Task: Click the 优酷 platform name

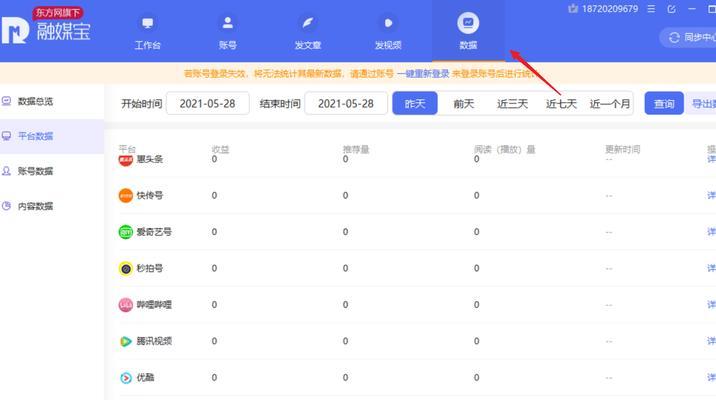Action: (x=145, y=378)
